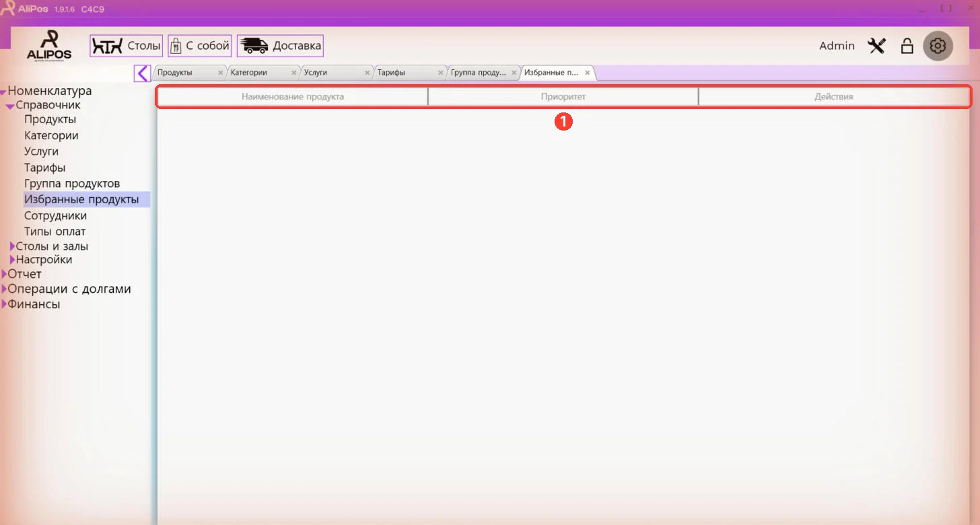
Task: Open the settings gear icon
Action: click(x=938, y=46)
